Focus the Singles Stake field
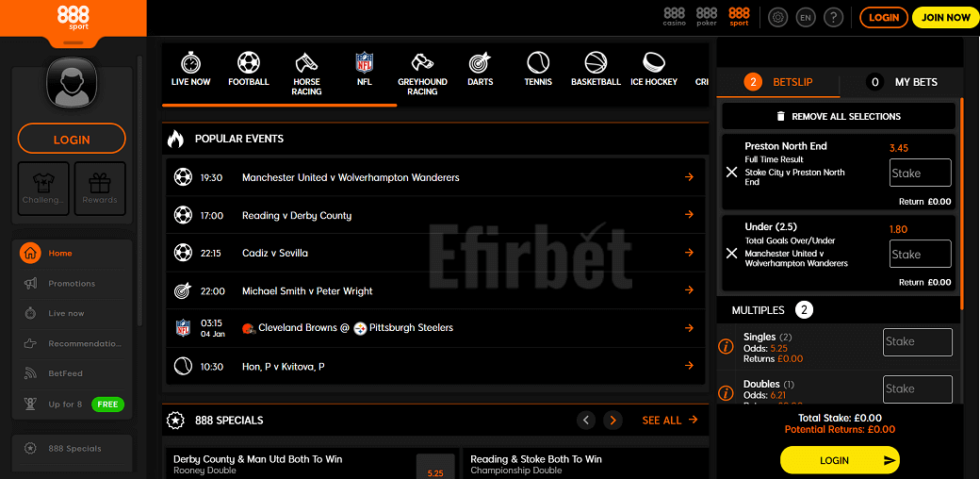The width and height of the screenshot is (980, 479). (x=918, y=342)
